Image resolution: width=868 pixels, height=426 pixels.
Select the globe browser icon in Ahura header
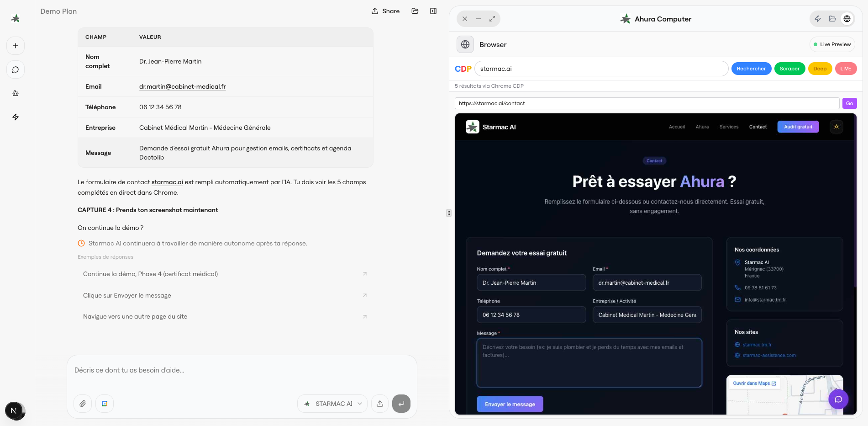click(847, 19)
